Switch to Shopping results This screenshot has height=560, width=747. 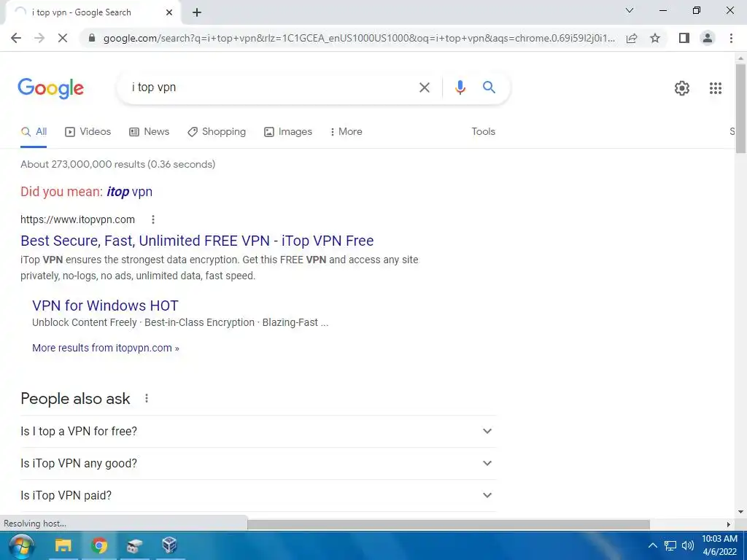point(217,132)
